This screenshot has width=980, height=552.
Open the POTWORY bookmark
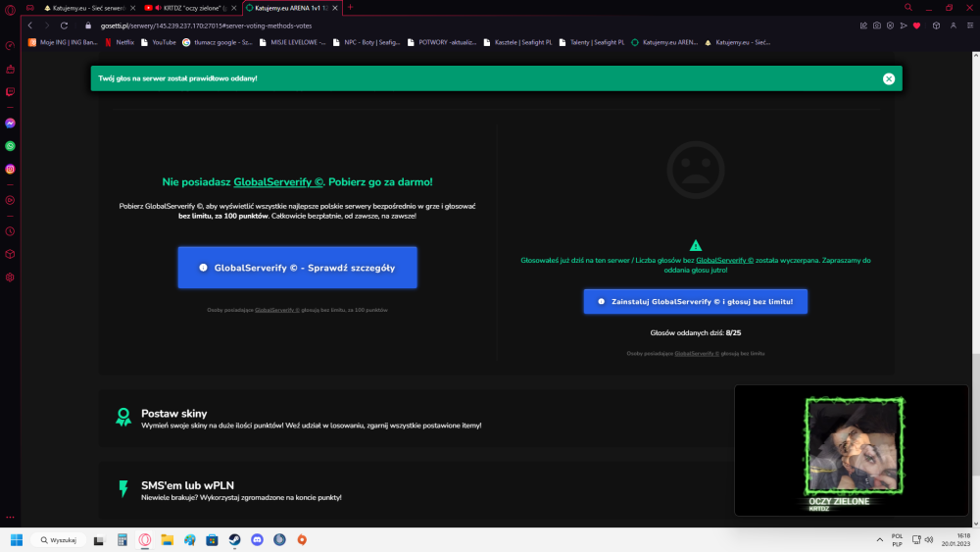click(441, 42)
